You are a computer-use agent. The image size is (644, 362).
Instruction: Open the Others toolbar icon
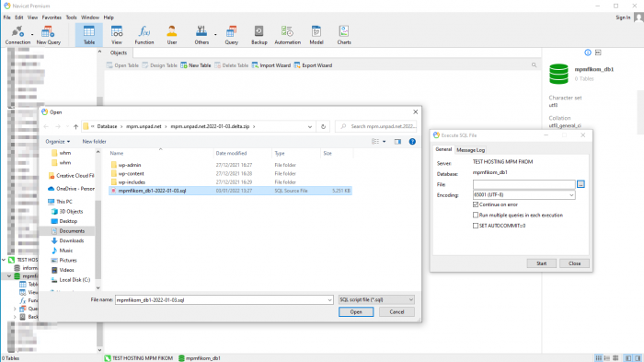tap(201, 35)
